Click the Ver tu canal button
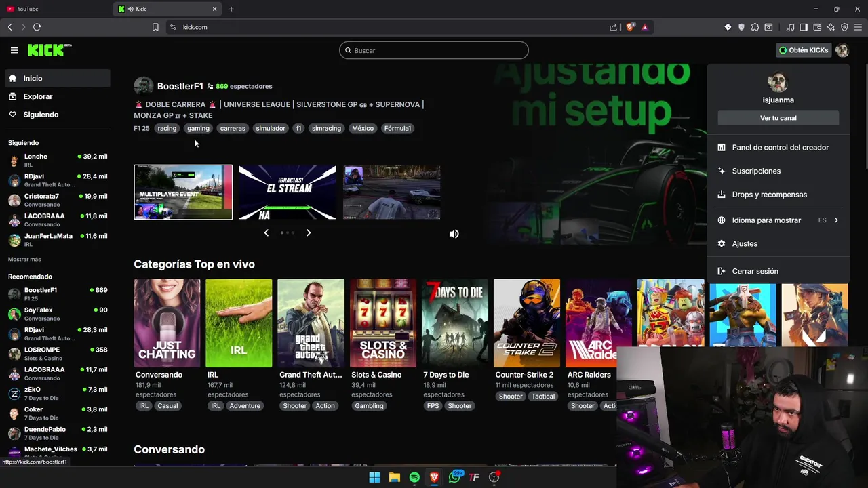 pyautogui.click(x=778, y=118)
